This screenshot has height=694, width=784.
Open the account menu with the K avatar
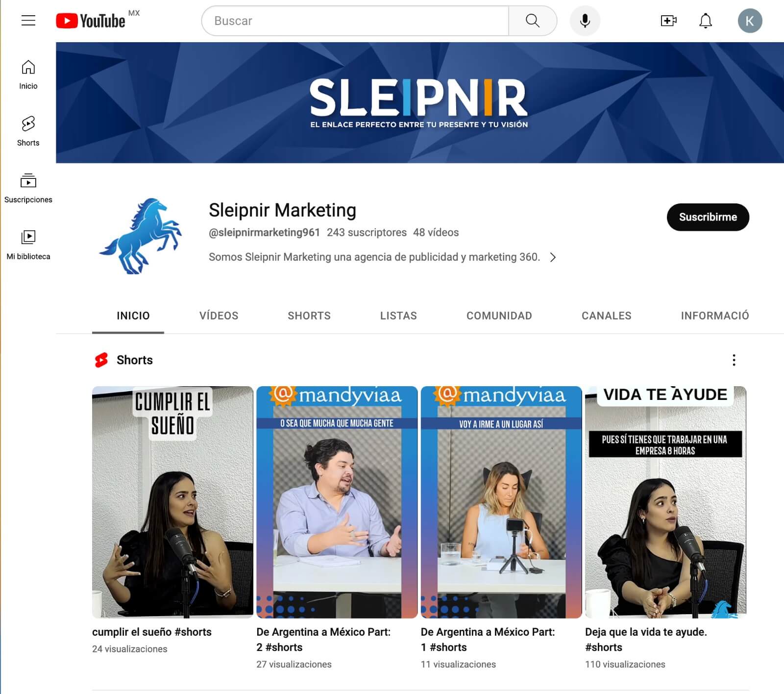(749, 21)
